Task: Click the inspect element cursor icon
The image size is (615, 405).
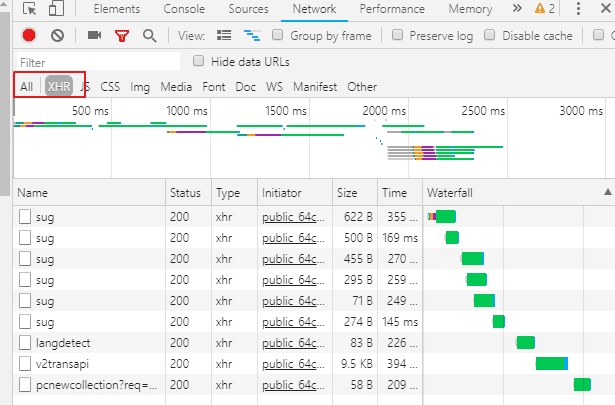Action: pyautogui.click(x=29, y=9)
